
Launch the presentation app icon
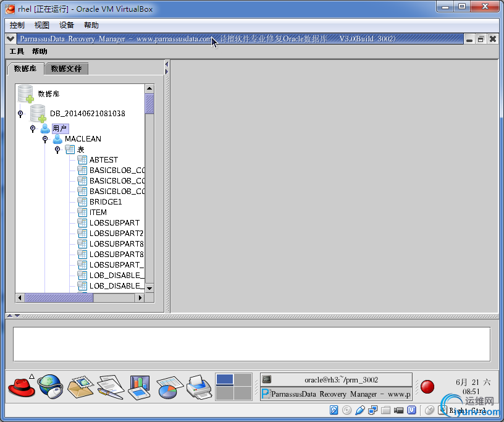pyautogui.click(x=139, y=387)
